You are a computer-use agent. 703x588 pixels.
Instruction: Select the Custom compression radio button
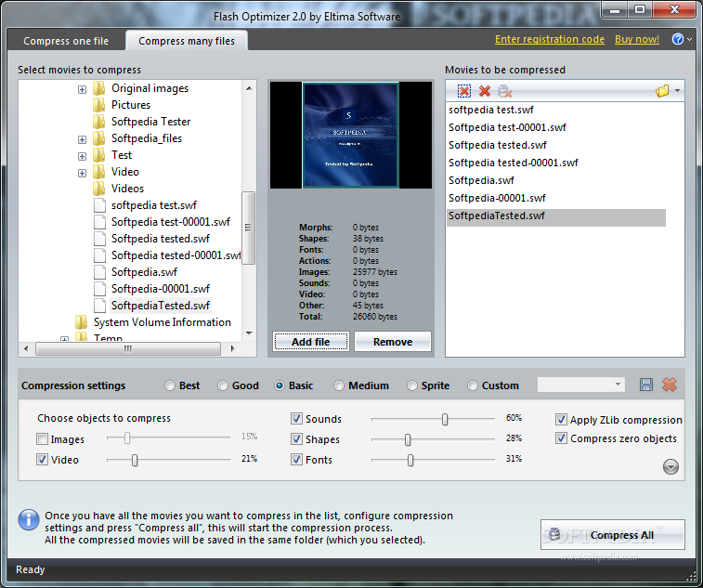[x=472, y=385]
